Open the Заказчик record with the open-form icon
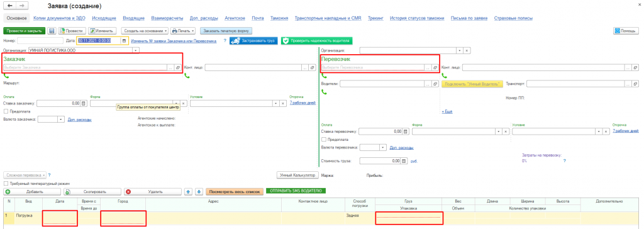Viewport: 644px width, 229px height. [x=178, y=67]
